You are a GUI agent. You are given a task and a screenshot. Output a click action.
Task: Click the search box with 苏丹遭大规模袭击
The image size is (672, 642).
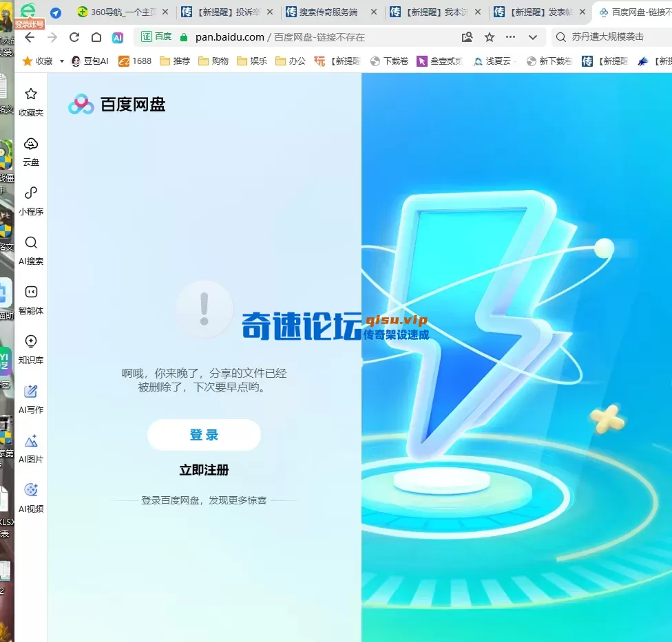[x=613, y=37]
